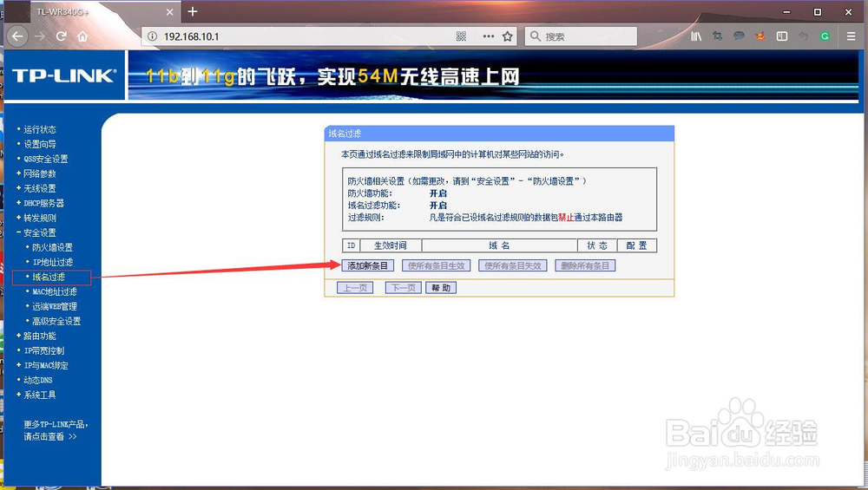868x490 pixels.
Task: Expand DHCP服务器 menu
Action: tap(43, 204)
